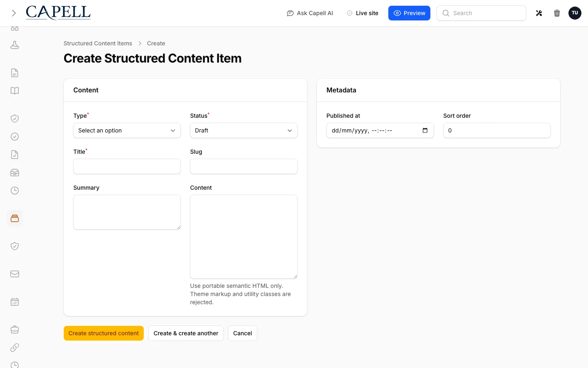Open the chain link icon in sidebar
This screenshot has width=588, height=368.
click(x=15, y=348)
